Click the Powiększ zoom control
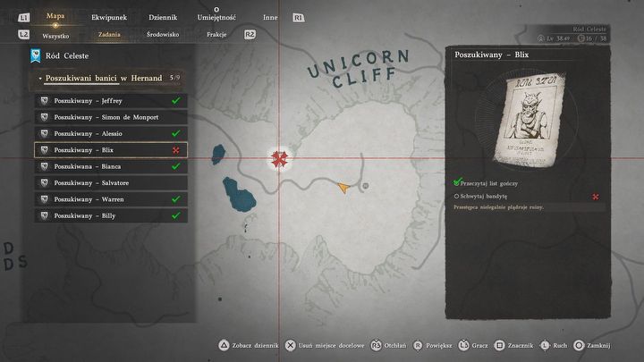This screenshot has height=362, width=644. (433, 346)
